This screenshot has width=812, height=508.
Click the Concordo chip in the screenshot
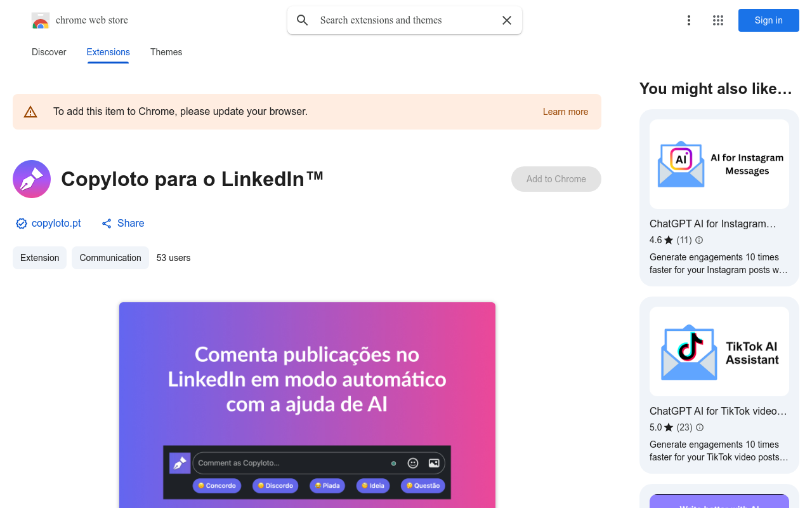[x=217, y=486]
